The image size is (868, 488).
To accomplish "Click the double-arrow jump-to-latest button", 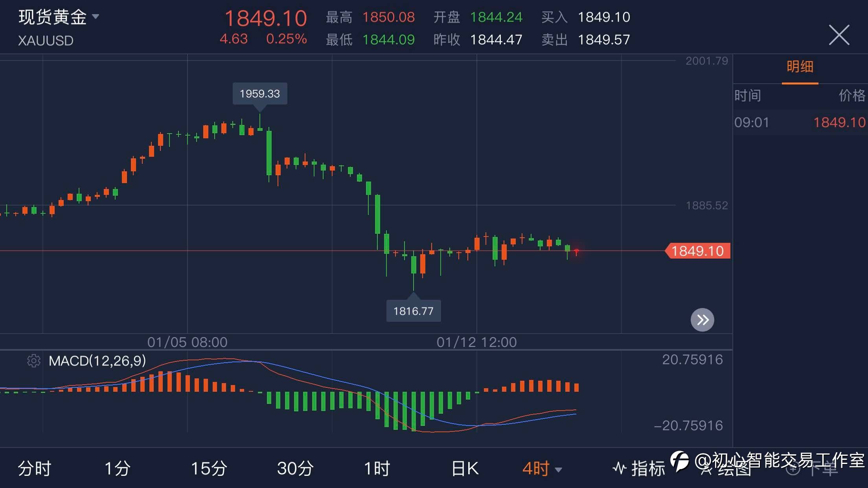I will click(702, 320).
